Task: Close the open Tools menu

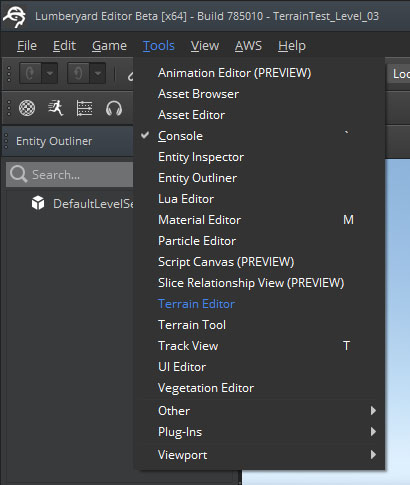Action: pos(159,46)
